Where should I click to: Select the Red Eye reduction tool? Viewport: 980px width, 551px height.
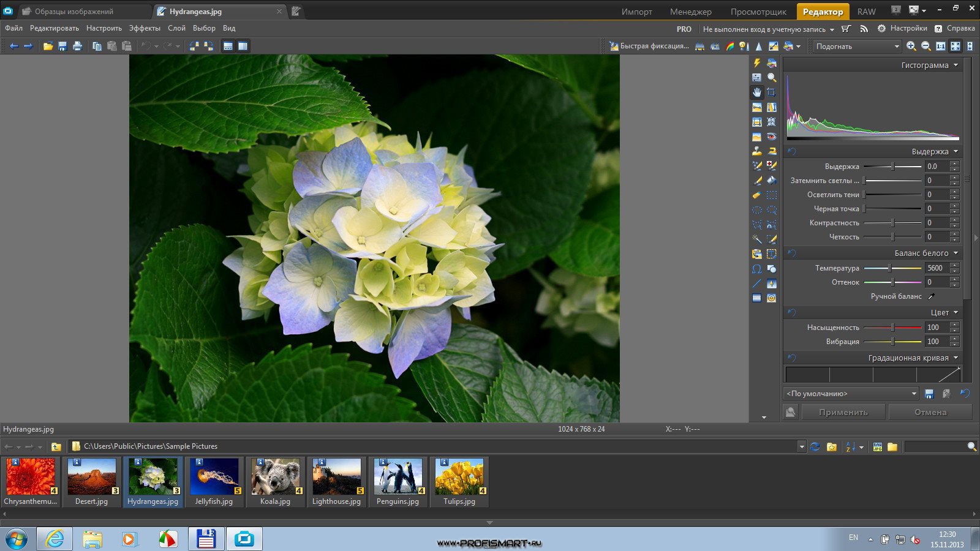tap(772, 137)
